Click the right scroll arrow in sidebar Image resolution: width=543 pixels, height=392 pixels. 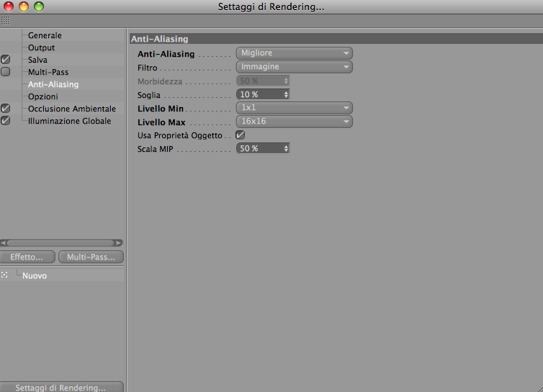pyautogui.click(x=119, y=243)
